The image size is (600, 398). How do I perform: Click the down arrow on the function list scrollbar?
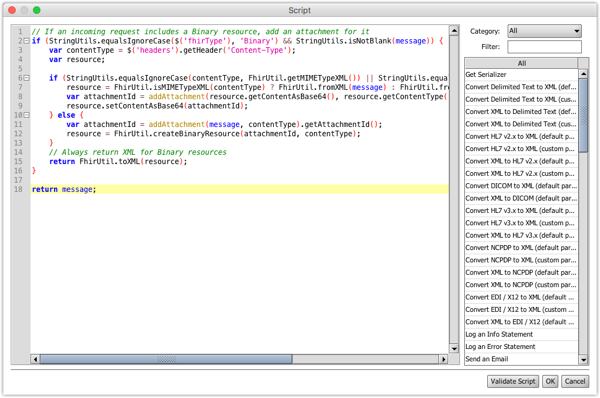[x=583, y=360]
